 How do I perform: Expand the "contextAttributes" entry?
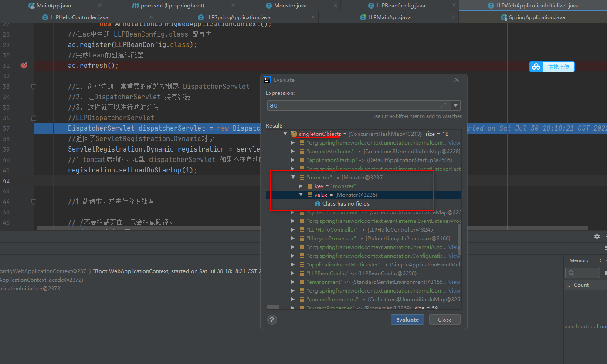pos(293,151)
